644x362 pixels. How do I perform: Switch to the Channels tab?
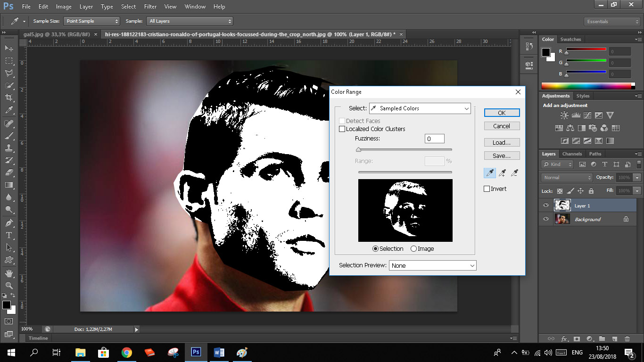click(572, 154)
